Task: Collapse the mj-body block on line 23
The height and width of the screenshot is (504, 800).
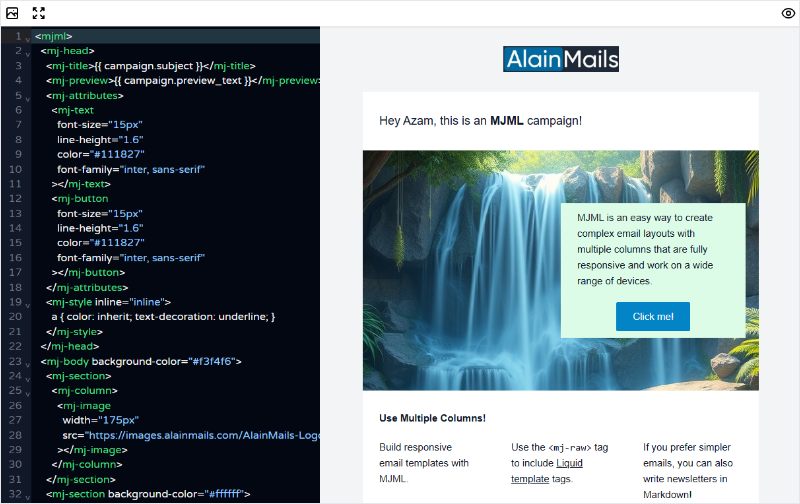Action: point(28,362)
